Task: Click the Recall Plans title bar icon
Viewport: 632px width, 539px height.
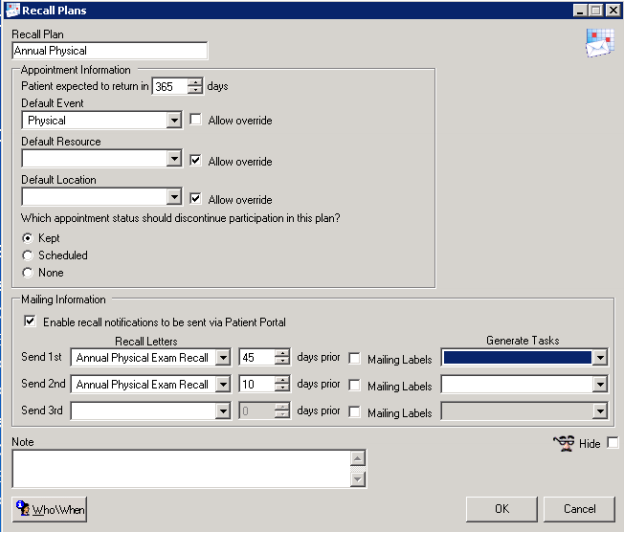Action: pos(12,10)
